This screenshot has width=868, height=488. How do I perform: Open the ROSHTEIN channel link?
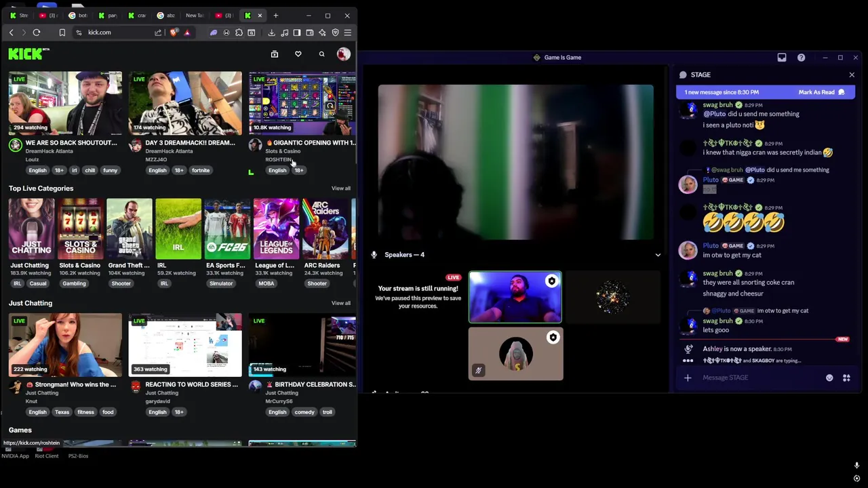coord(278,160)
